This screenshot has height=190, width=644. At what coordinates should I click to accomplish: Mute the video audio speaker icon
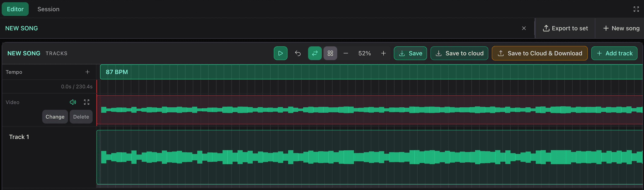click(x=73, y=102)
